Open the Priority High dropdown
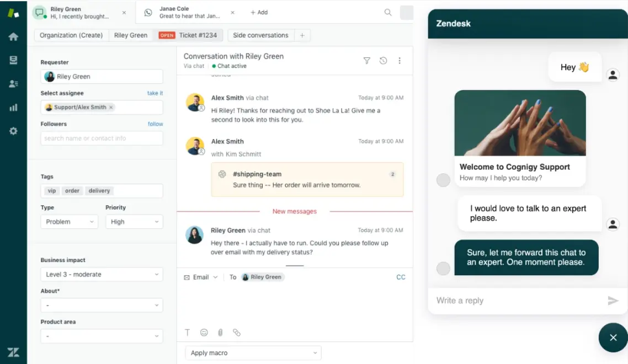628x364 pixels. 134,222
